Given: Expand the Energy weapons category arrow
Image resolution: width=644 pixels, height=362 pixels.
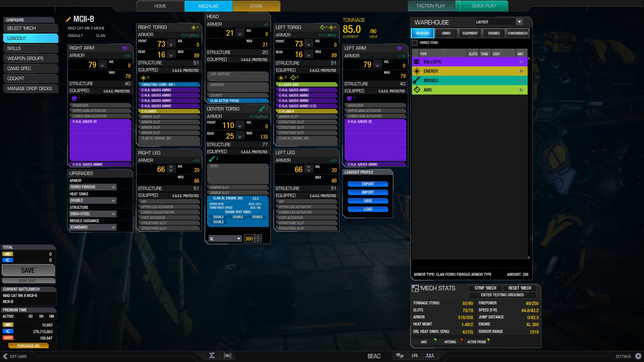Looking at the screenshot, I should (x=521, y=71).
